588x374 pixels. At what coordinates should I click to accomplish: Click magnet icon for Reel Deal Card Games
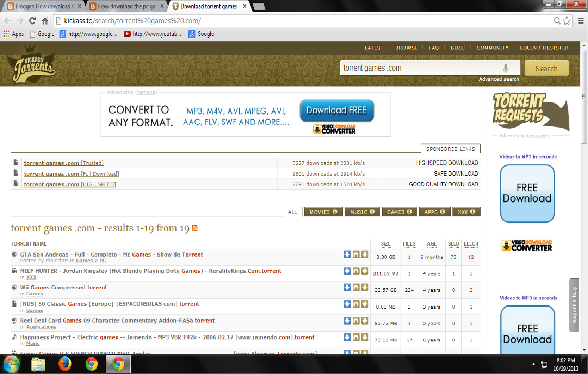point(356,321)
